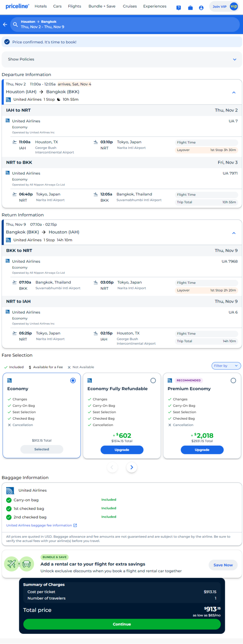Open the Cars menu
Screen dimensions: 243x644
point(57,6)
